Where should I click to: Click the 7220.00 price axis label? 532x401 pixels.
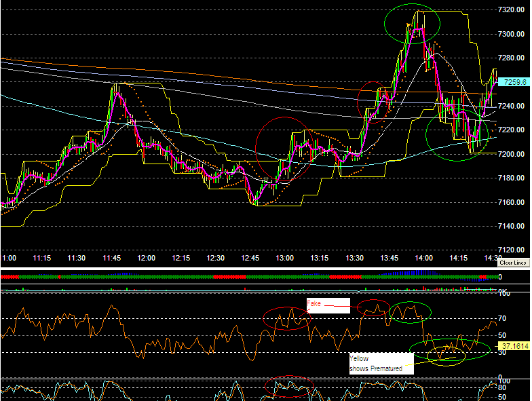tap(511, 130)
